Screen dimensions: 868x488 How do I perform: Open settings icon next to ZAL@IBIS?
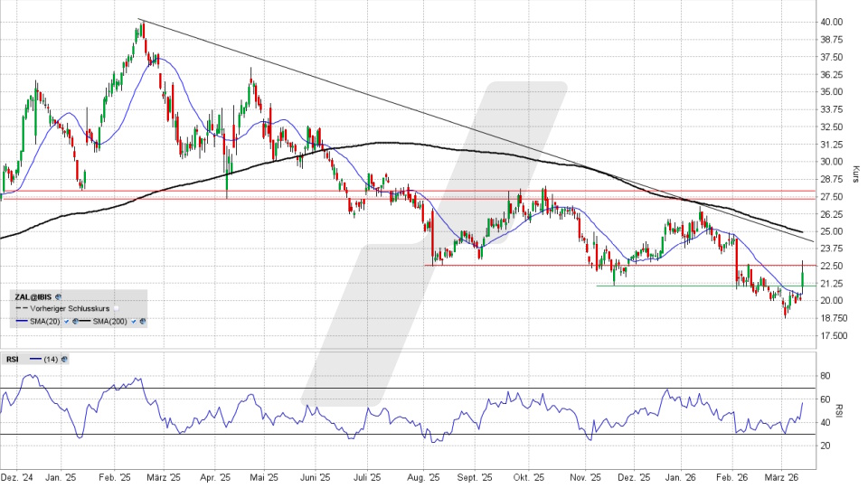pyautogui.click(x=58, y=296)
